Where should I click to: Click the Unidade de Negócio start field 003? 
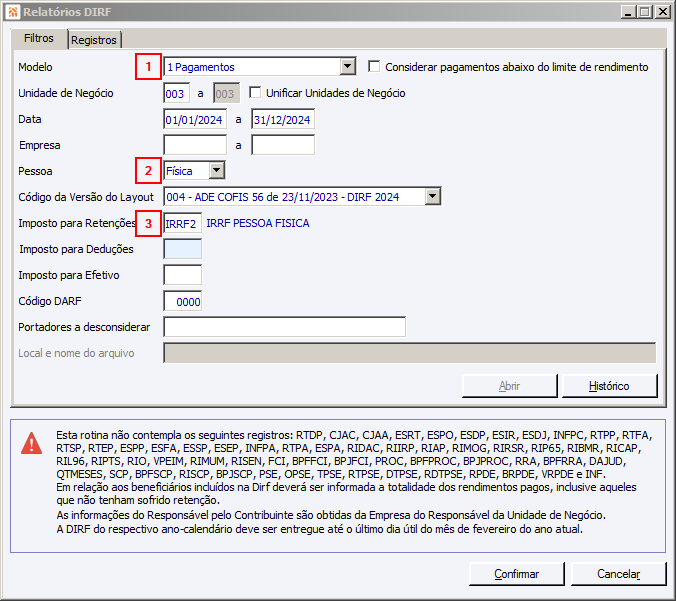click(177, 93)
